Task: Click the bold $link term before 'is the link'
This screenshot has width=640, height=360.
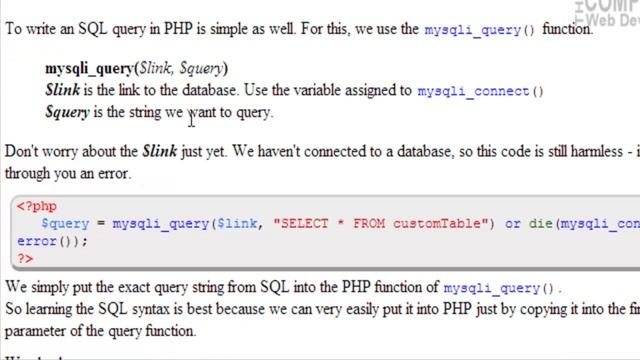Action: (62, 90)
